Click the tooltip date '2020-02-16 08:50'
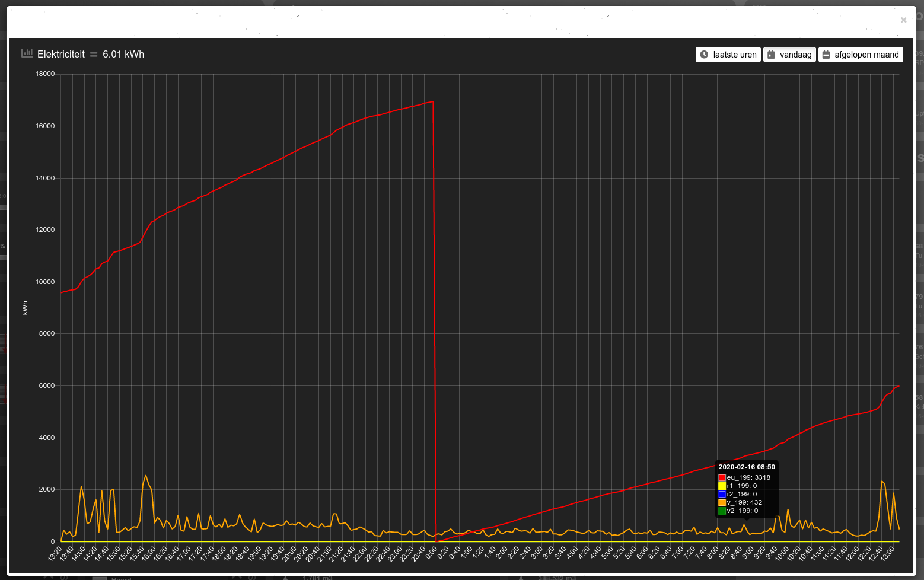Viewport: 924px width, 580px height. click(747, 467)
